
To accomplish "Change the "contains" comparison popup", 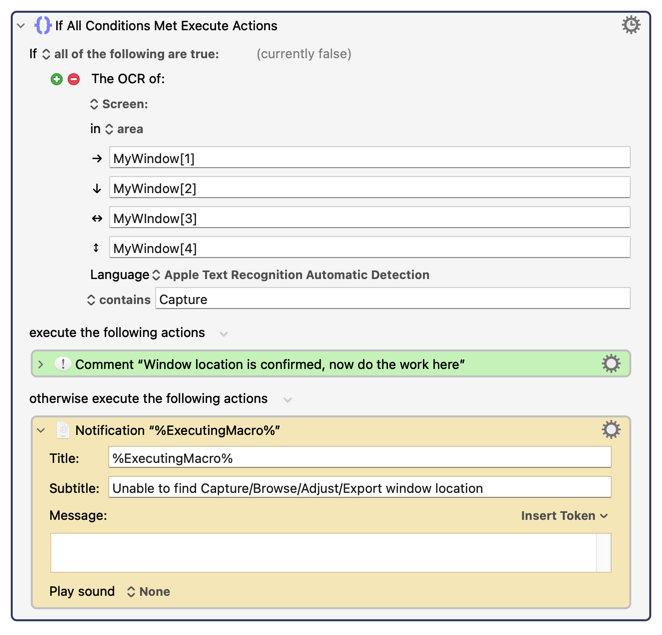I will click(119, 300).
